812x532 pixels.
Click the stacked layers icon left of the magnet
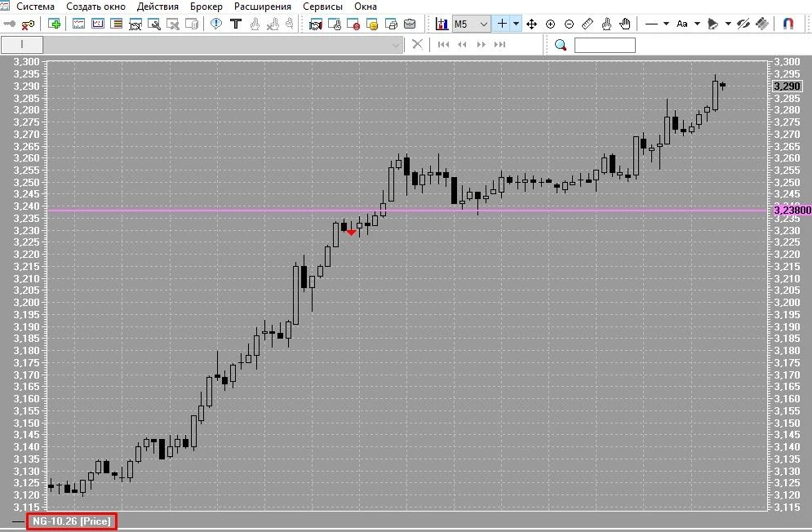(x=761, y=24)
